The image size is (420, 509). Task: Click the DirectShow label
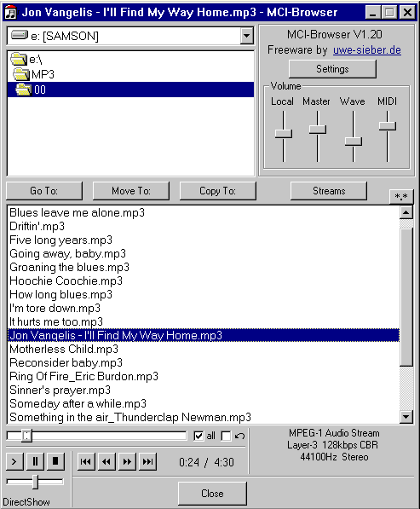pos(26,502)
